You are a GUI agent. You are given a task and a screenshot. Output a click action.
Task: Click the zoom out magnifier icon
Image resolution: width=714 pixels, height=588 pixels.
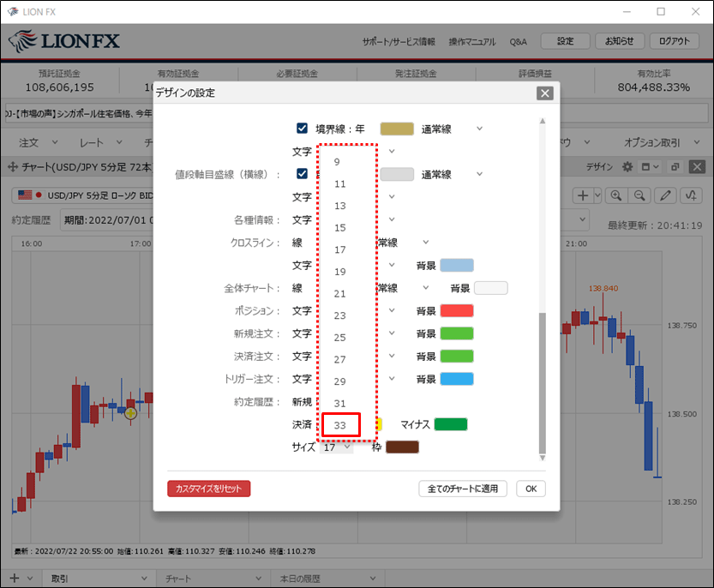pos(639,195)
